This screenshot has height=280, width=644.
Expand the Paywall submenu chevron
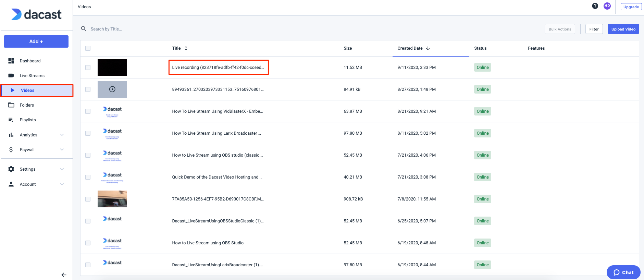(x=62, y=149)
